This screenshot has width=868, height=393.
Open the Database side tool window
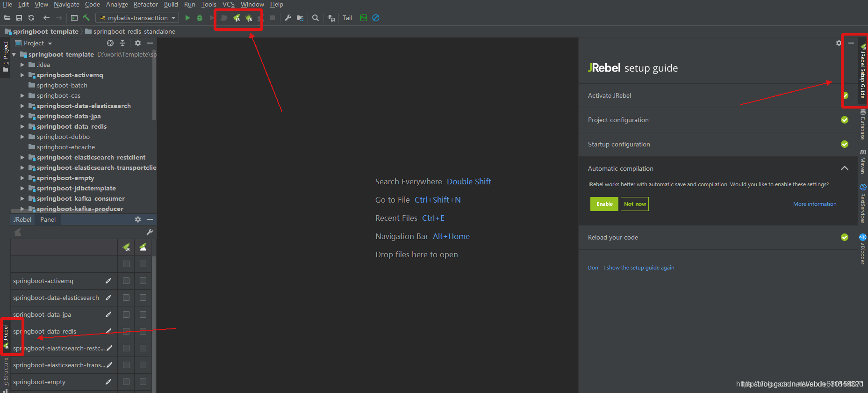coord(863,124)
